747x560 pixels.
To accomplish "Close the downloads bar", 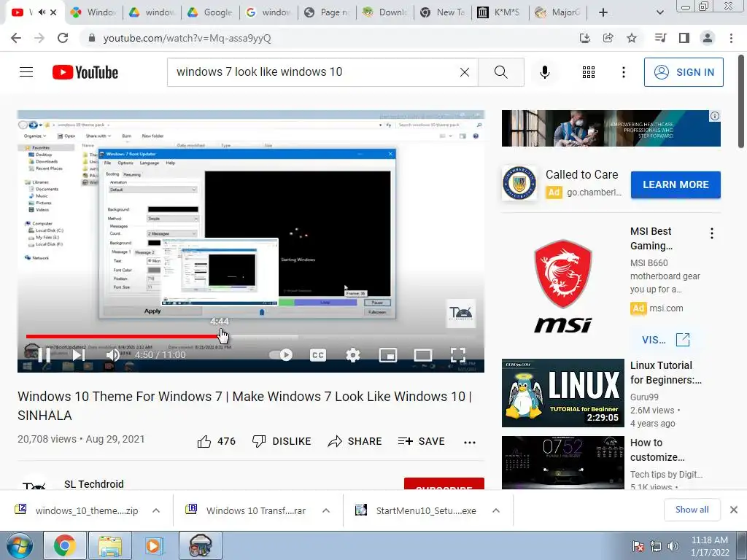I will pyautogui.click(x=734, y=510).
